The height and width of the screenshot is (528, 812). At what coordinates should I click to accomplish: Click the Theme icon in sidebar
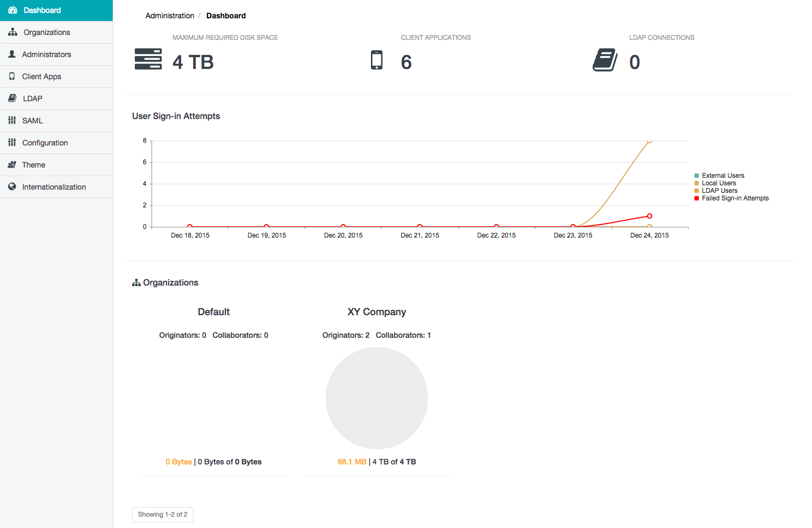[12, 165]
